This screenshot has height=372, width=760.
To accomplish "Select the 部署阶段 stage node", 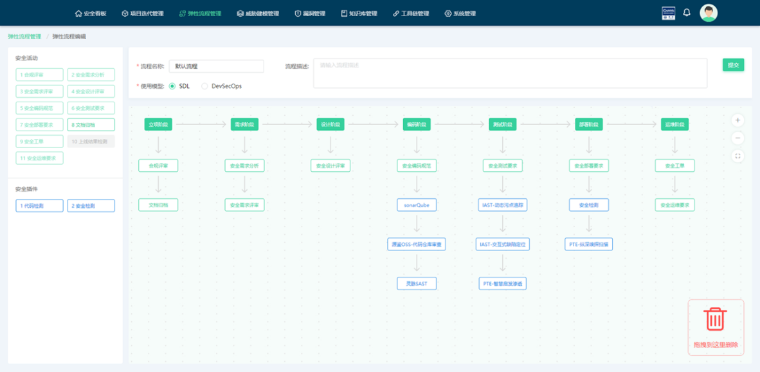I will 589,125.
